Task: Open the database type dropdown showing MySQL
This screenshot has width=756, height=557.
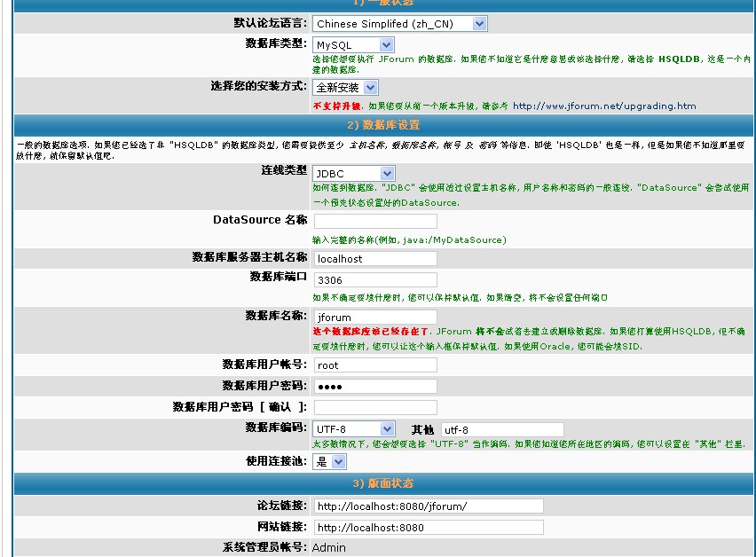Action: (352, 43)
